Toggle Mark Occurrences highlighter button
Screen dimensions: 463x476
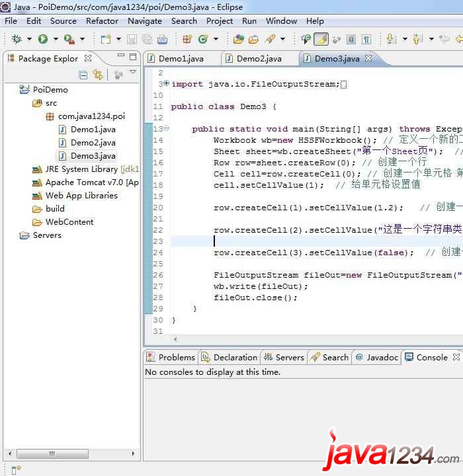[321, 39]
